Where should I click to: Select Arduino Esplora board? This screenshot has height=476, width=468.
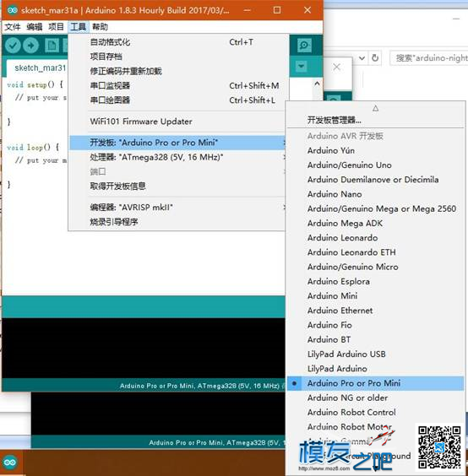(x=375, y=281)
